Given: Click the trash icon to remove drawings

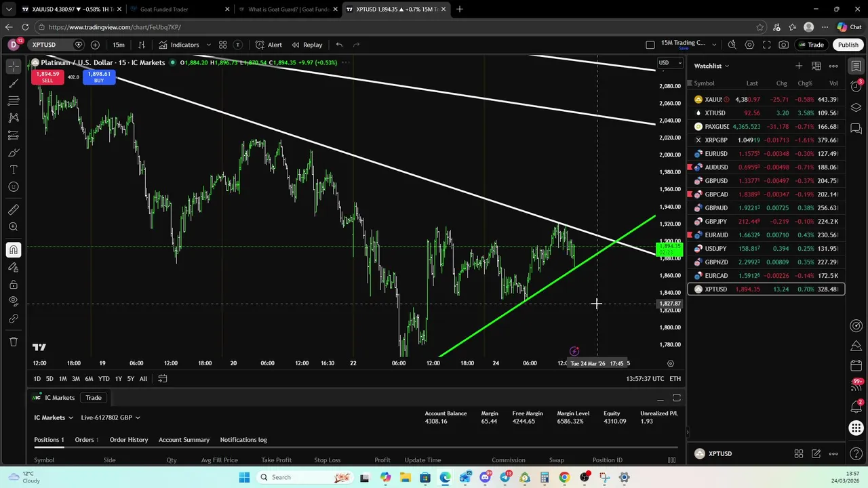Looking at the screenshot, I should (x=14, y=342).
